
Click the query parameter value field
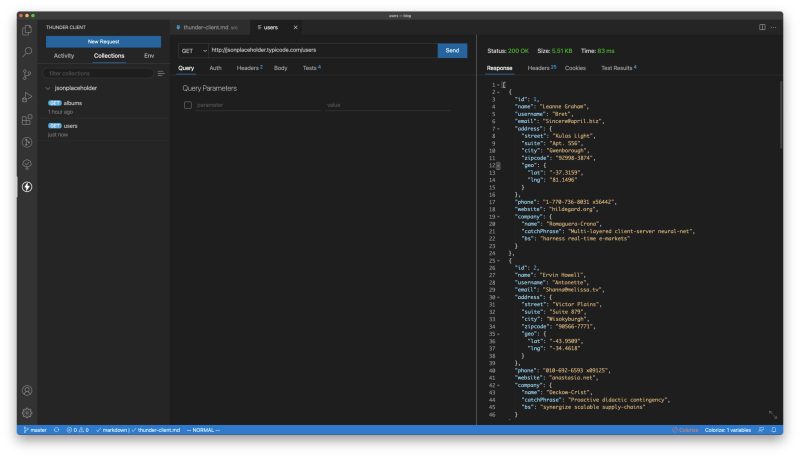(388, 105)
